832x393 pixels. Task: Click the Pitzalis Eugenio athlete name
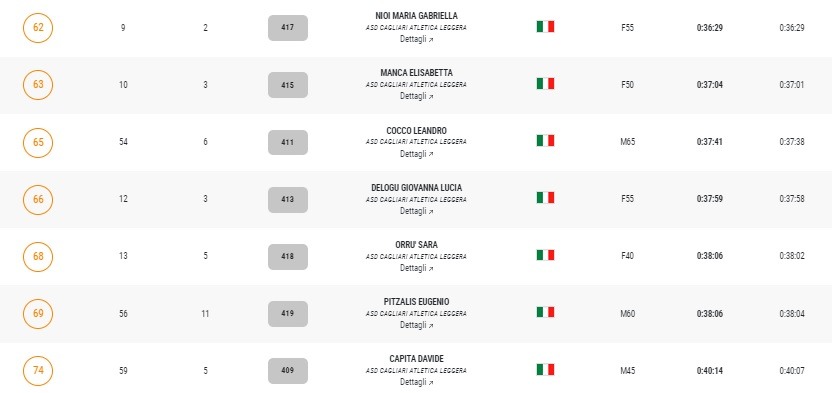[x=417, y=302]
